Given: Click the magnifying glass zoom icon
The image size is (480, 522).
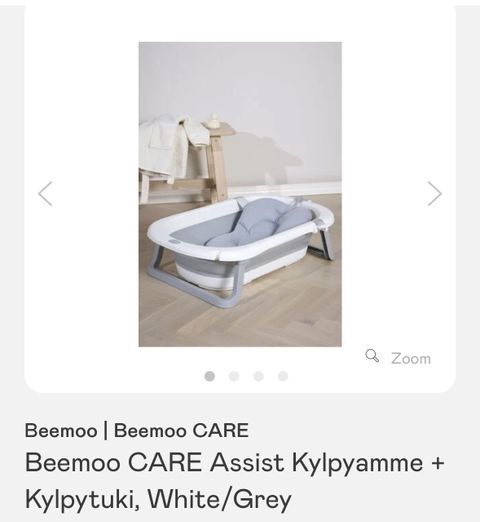Looking at the screenshot, I should point(372,356).
